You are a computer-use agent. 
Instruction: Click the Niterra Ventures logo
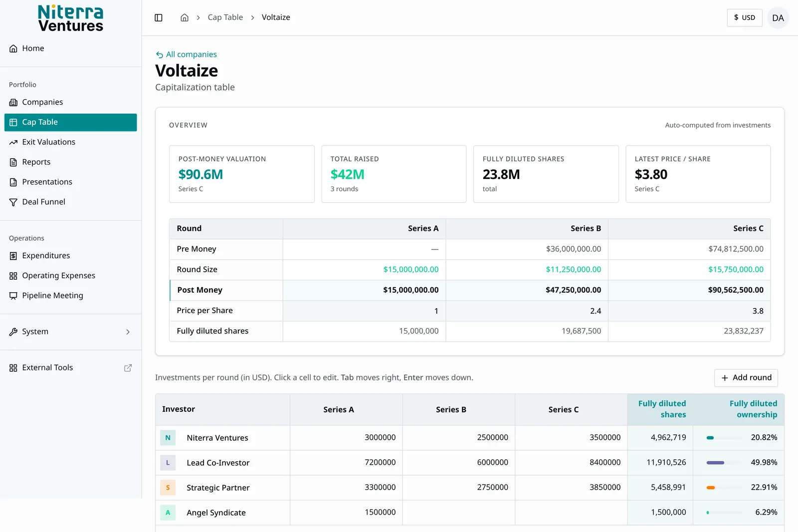(71, 18)
